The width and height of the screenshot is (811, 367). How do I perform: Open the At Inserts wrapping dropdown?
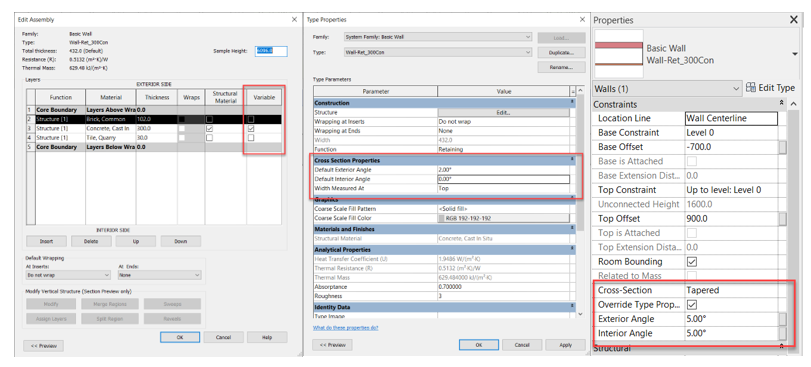click(68, 276)
